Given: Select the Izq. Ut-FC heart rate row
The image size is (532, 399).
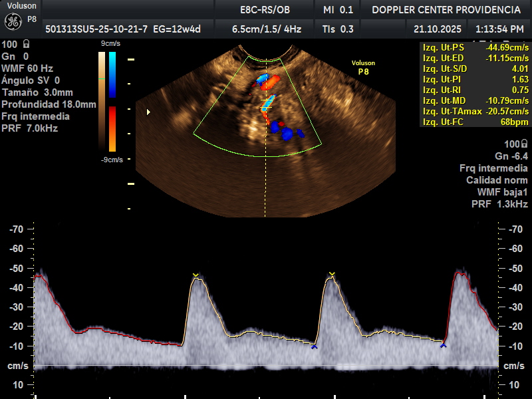Looking at the screenshot, I should point(475,122).
